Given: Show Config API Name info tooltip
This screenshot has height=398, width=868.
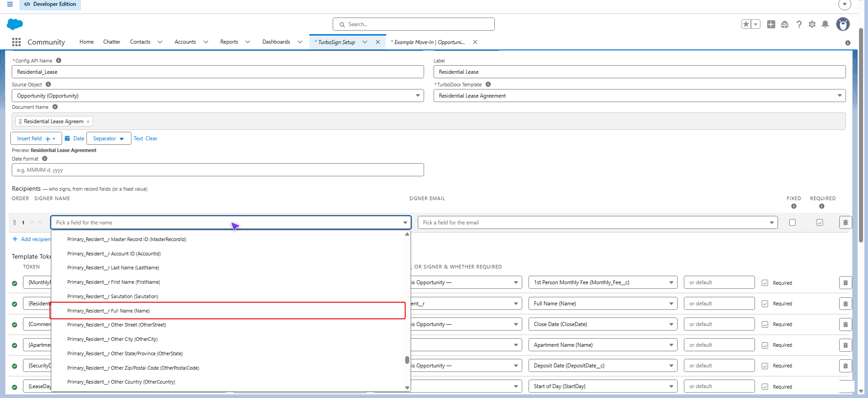Looking at the screenshot, I should (x=59, y=60).
